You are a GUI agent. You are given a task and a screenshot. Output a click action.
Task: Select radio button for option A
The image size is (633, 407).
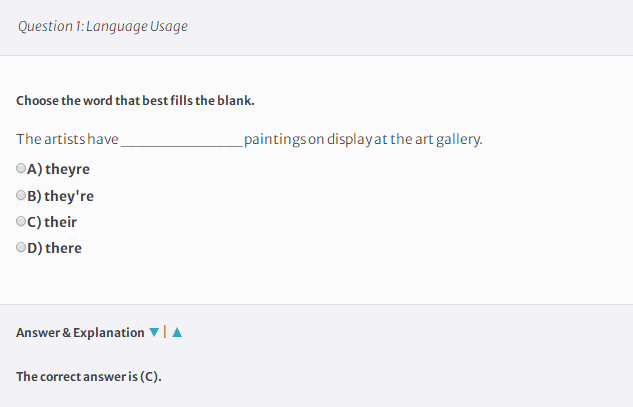coord(21,168)
